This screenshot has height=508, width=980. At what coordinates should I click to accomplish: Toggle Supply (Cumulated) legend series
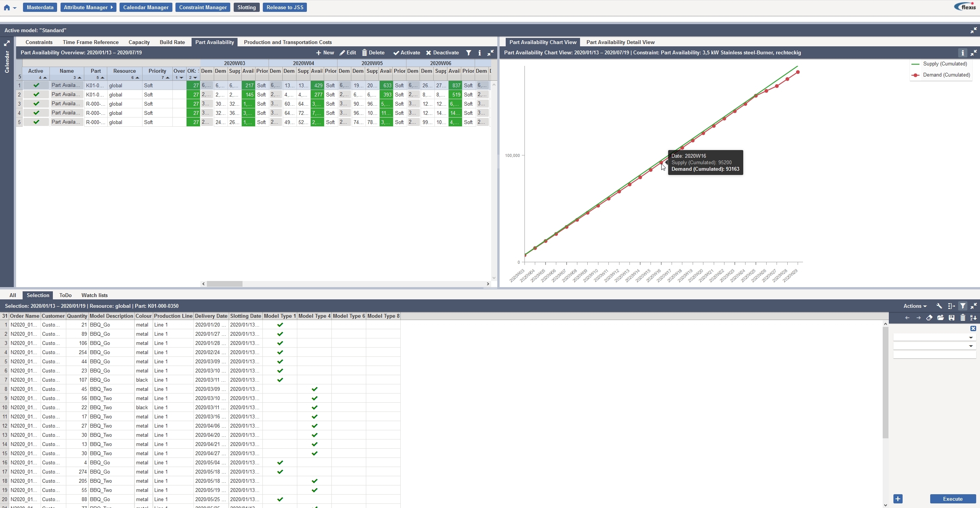coord(944,64)
